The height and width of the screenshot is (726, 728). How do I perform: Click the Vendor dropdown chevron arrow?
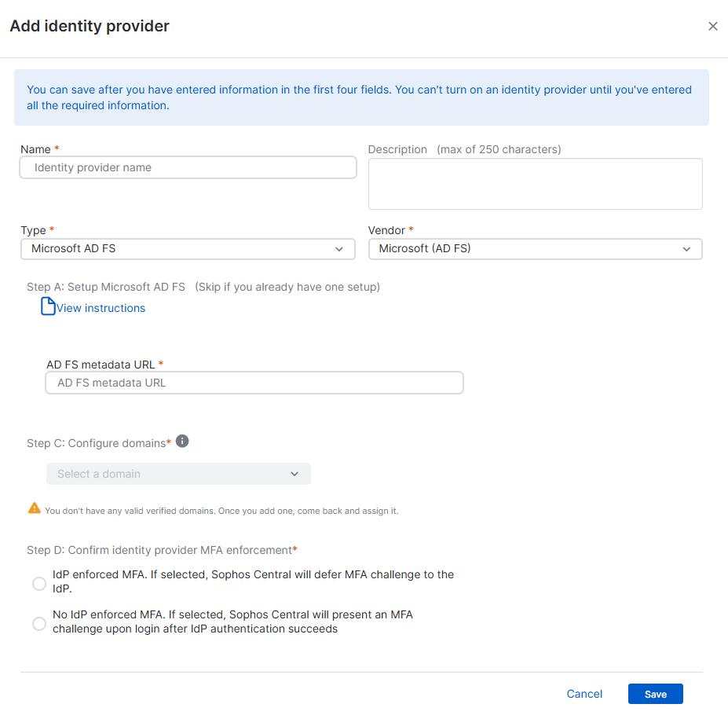tap(686, 249)
